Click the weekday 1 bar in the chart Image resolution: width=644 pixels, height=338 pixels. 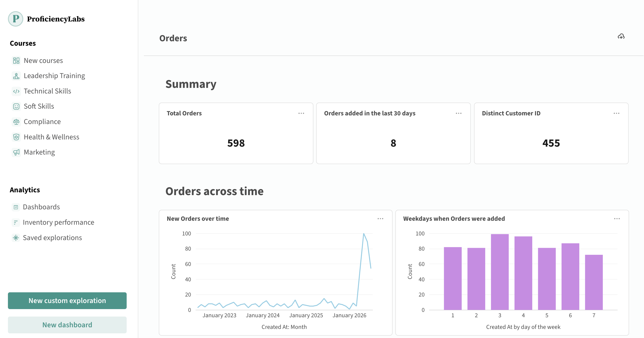tap(453, 278)
